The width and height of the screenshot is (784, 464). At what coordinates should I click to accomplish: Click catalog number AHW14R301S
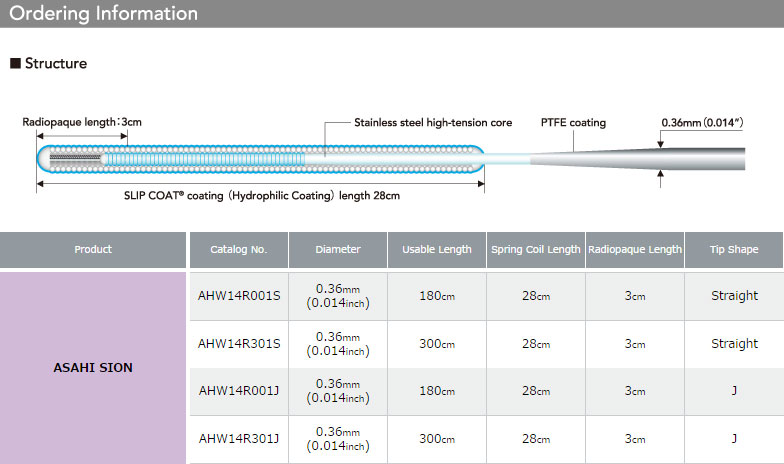[x=239, y=344]
